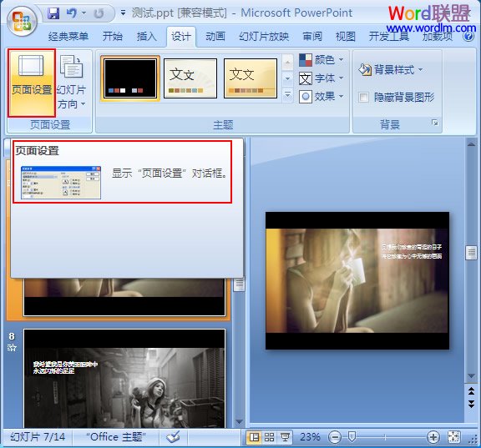Click the zoom slider handle
This screenshot has width=481, height=448.
click(352, 436)
